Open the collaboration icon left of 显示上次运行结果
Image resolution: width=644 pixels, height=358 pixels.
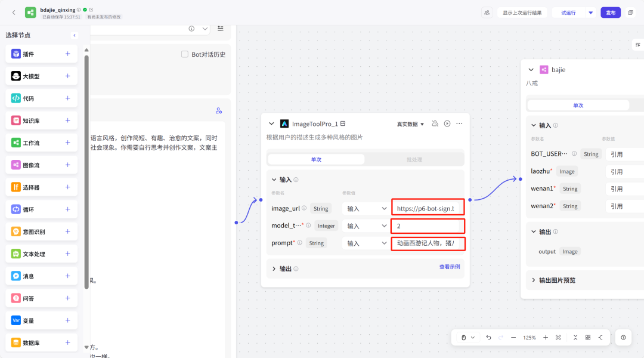[487, 13]
